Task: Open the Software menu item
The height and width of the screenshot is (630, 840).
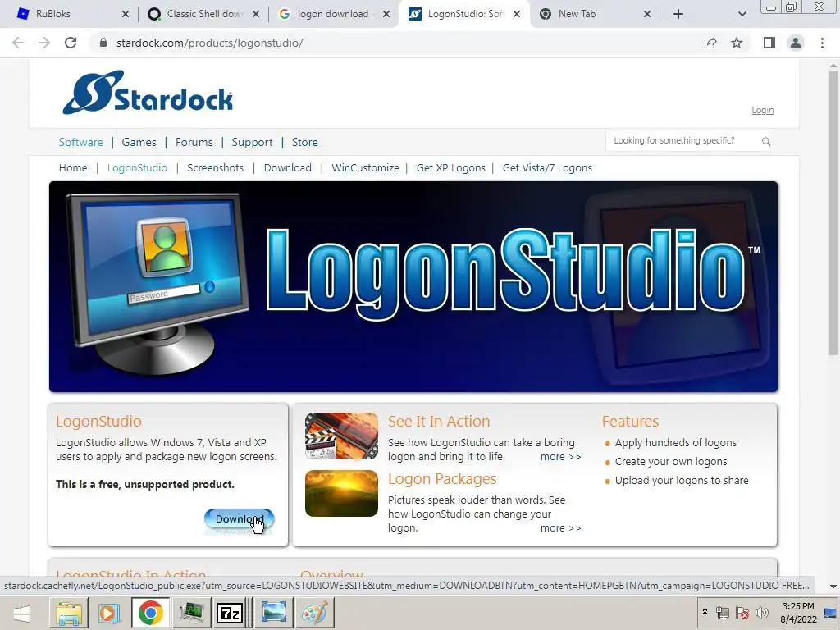Action: [x=81, y=142]
